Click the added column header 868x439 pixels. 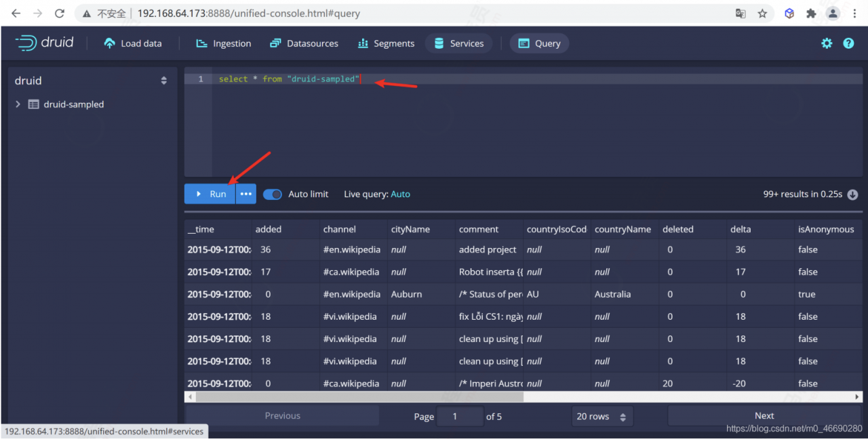[285, 229]
